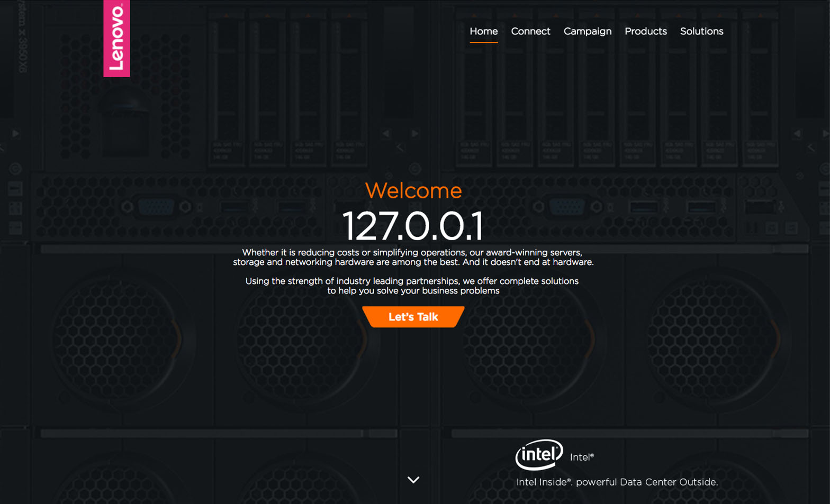This screenshot has width=830, height=504.
Task: Click the Intel oval logo
Action: 539,454
